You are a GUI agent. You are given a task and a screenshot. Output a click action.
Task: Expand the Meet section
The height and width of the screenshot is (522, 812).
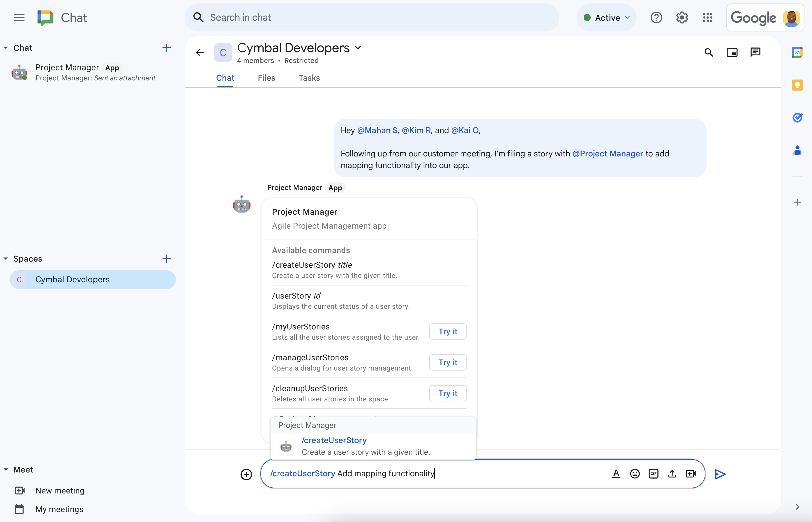point(5,469)
